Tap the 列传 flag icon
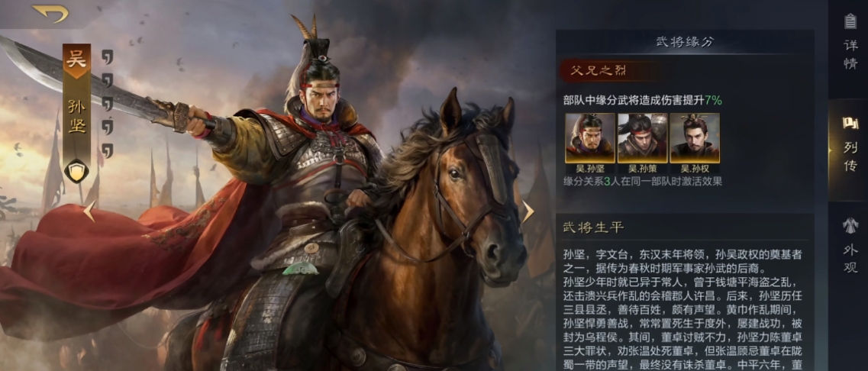Screen dimensions: 868x371 [x=850, y=123]
